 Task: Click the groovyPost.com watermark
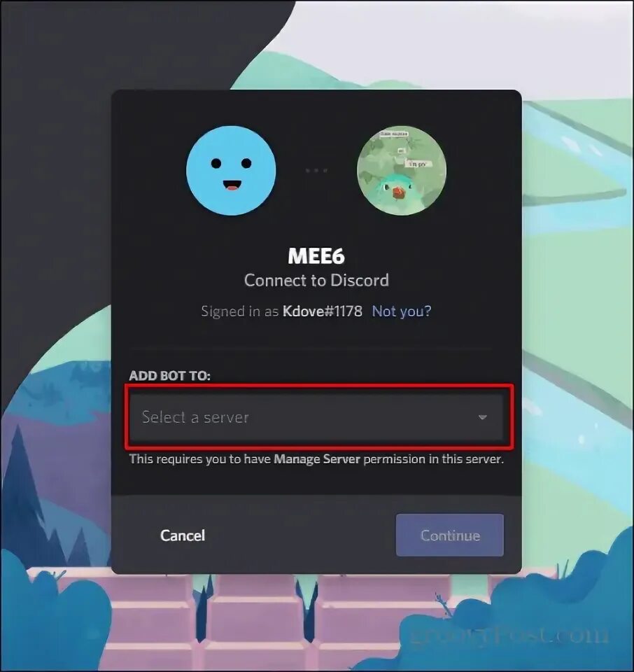click(x=509, y=634)
